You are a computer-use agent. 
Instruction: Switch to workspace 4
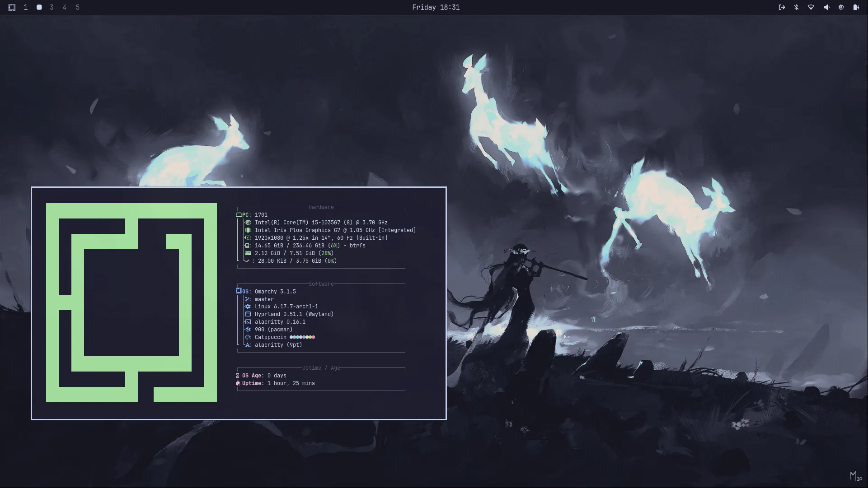point(65,7)
